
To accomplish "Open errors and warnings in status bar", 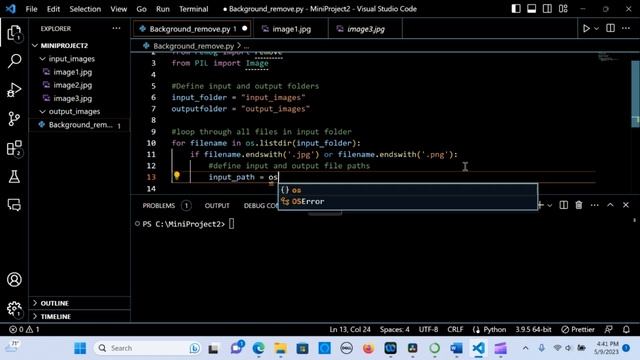I will [x=24, y=329].
